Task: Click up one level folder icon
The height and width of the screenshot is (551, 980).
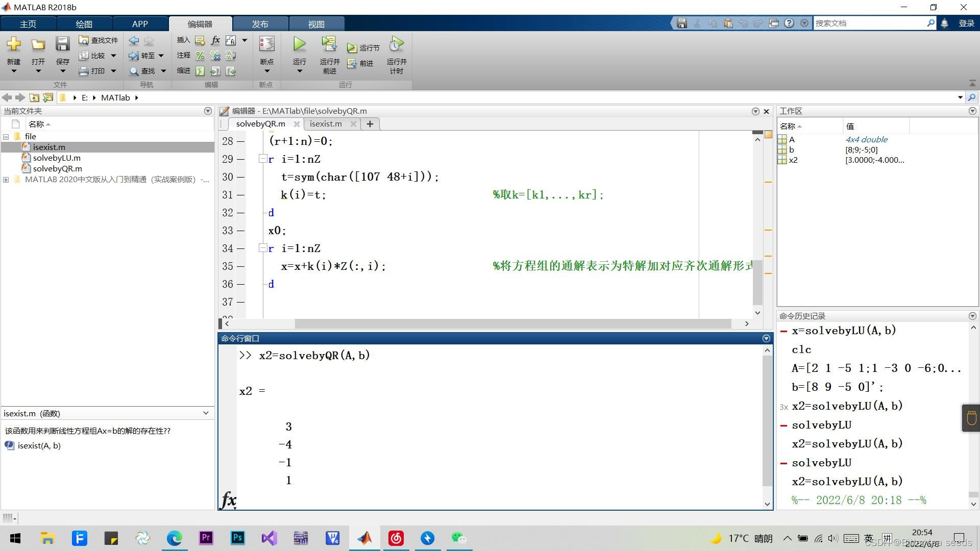Action: click(x=34, y=97)
